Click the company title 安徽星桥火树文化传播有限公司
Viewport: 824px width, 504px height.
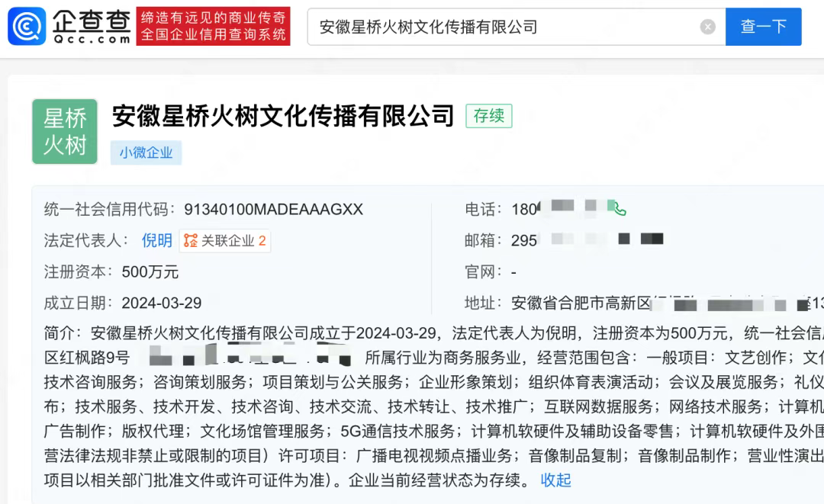283,116
